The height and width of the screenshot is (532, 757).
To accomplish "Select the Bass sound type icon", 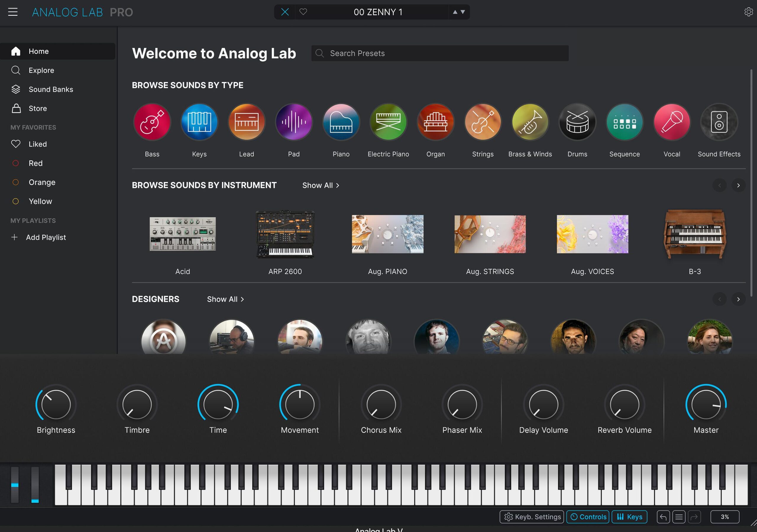I will tap(152, 122).
